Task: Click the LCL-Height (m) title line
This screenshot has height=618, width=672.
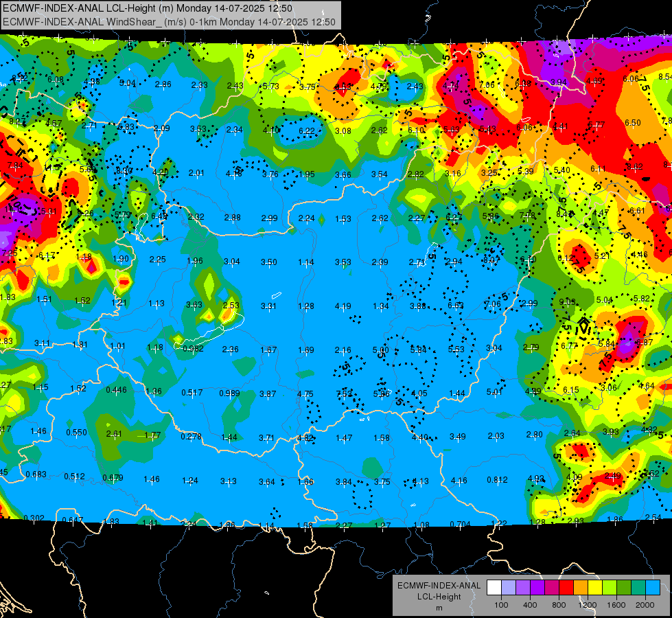Action: (x=148, y=8)
